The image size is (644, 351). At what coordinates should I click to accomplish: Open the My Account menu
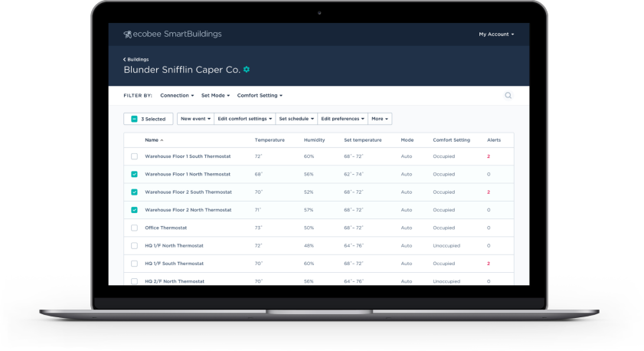(496, 34)
